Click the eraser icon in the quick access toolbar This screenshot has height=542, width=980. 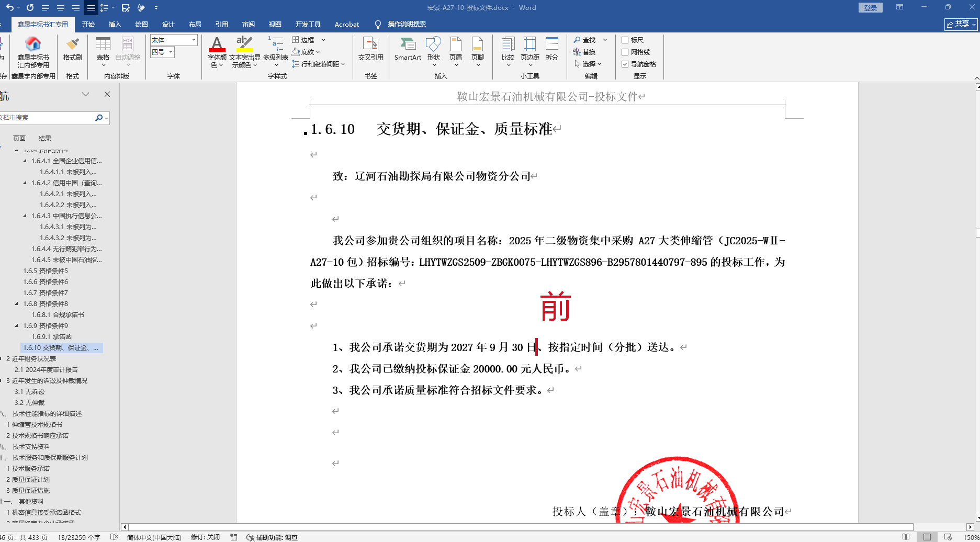pyautogui.click(x=141, y=8)
